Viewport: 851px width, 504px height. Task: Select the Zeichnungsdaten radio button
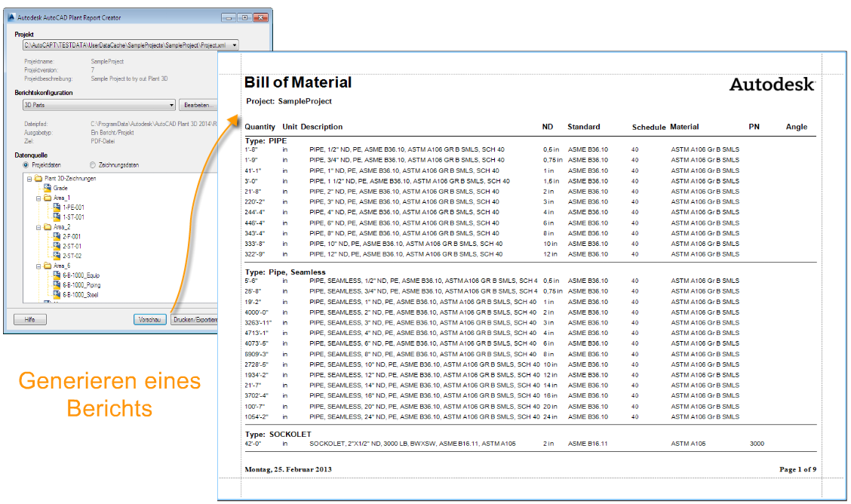pyautogui.click(x=92, y=165)
